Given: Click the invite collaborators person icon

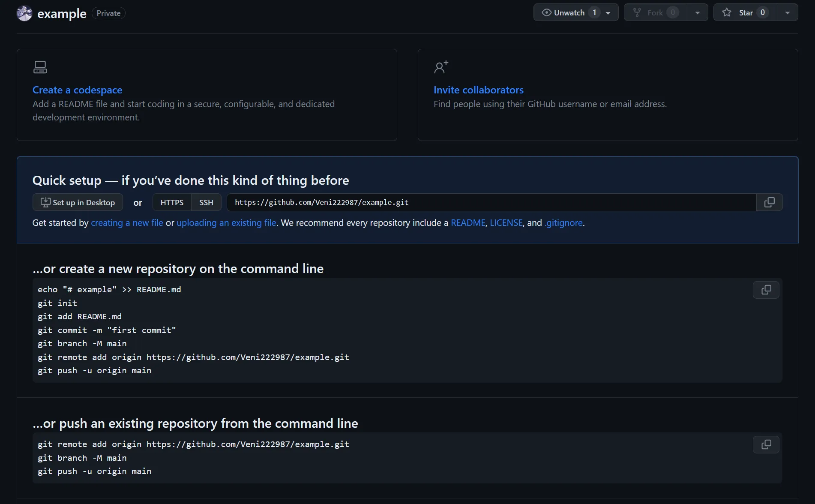Looking at the screenshot, I should click(x=441, y=67).
